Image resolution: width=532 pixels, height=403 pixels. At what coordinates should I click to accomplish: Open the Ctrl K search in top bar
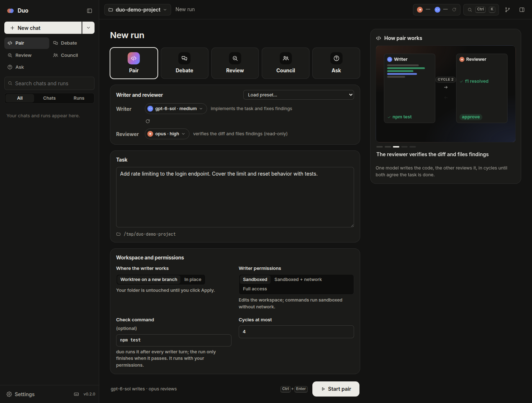tap(481, 10)
